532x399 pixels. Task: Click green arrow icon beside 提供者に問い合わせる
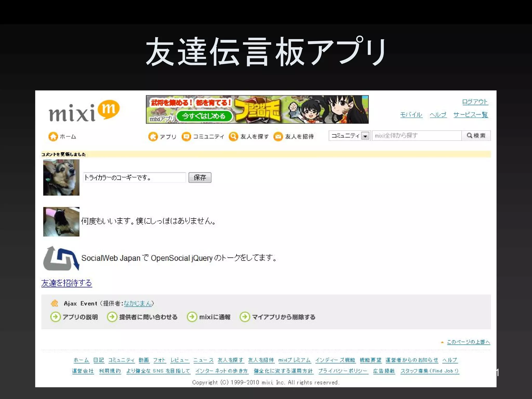tap(112, 317)
